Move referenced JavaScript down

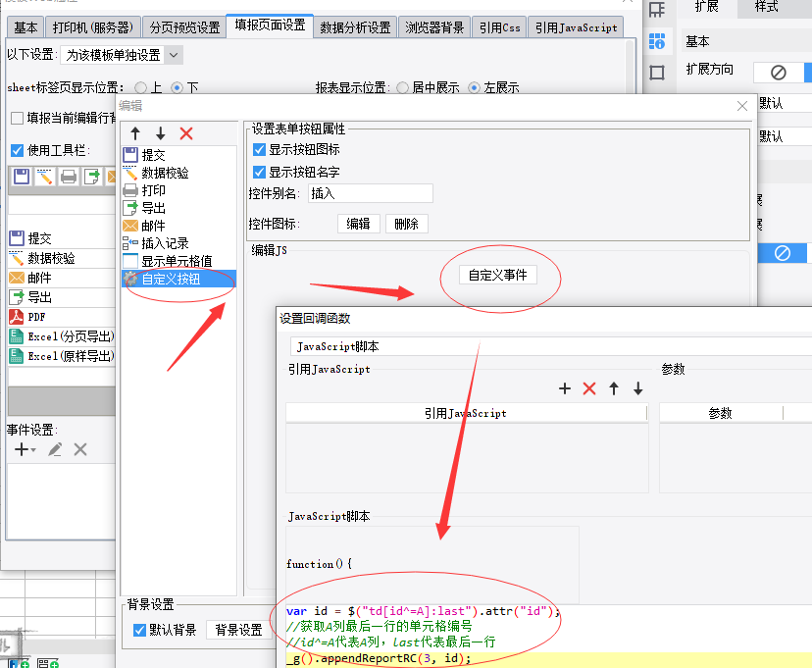[x=638, y=388]
